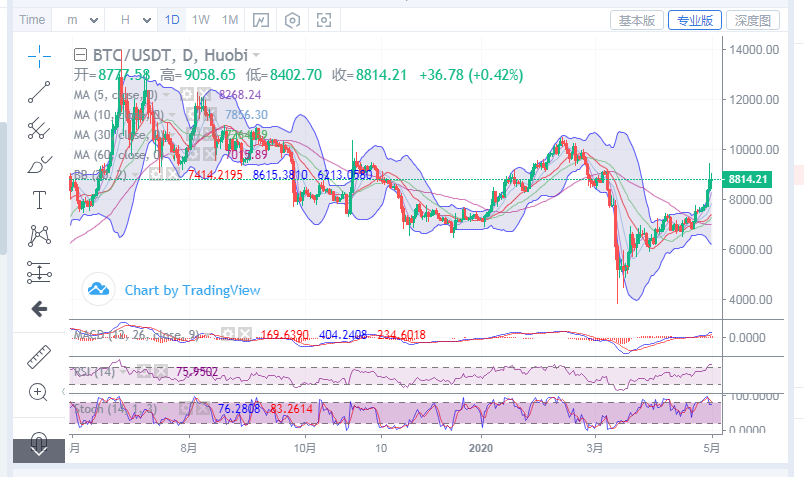Open the indicators chart icon in toolbar
This screenshot has width=804, height=477.
(x=260, y=20)
